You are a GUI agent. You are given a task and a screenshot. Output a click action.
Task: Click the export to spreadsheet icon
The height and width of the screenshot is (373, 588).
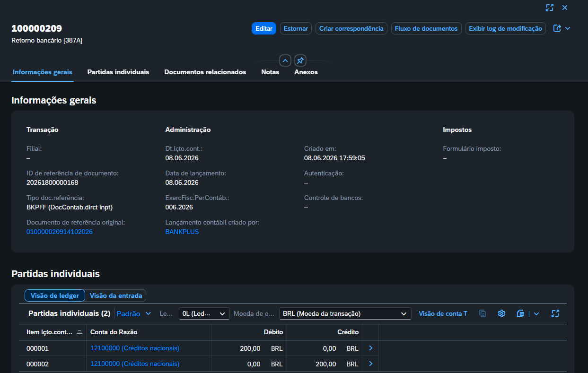coord(521,313)
